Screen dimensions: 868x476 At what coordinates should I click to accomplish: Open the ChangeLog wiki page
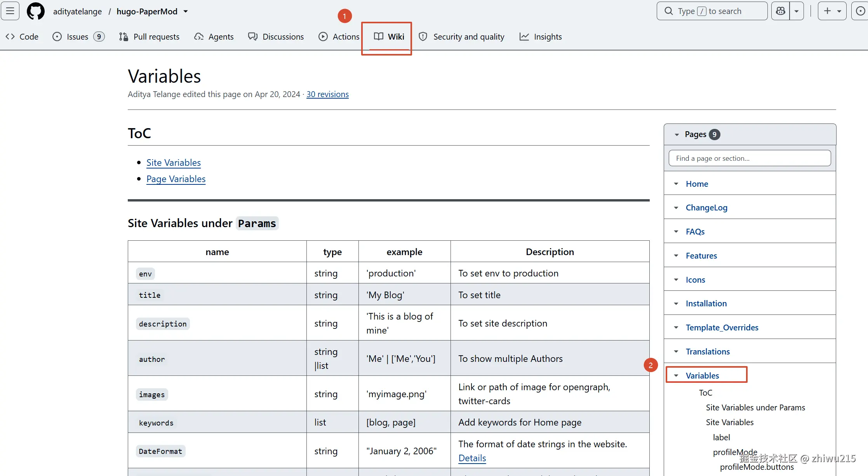coord(706,208)
